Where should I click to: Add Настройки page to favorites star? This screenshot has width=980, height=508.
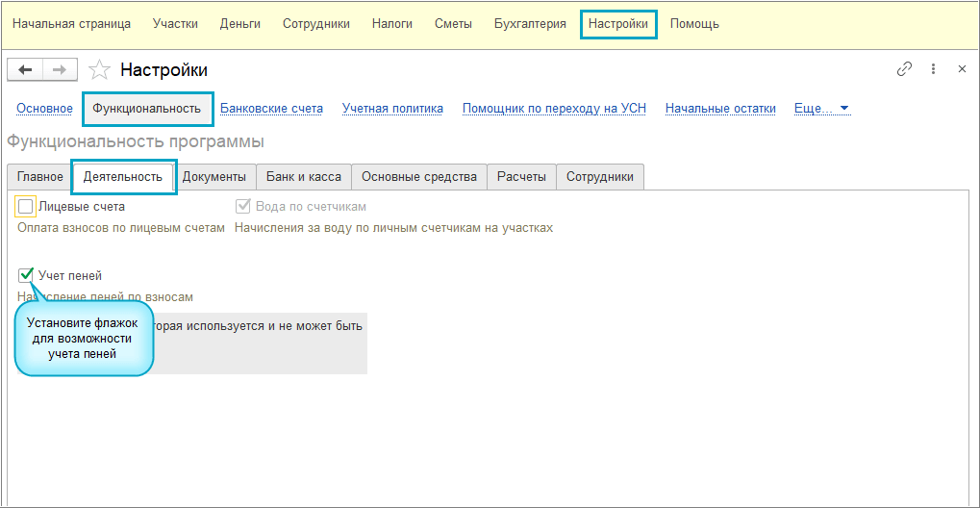tap(98, 70)
